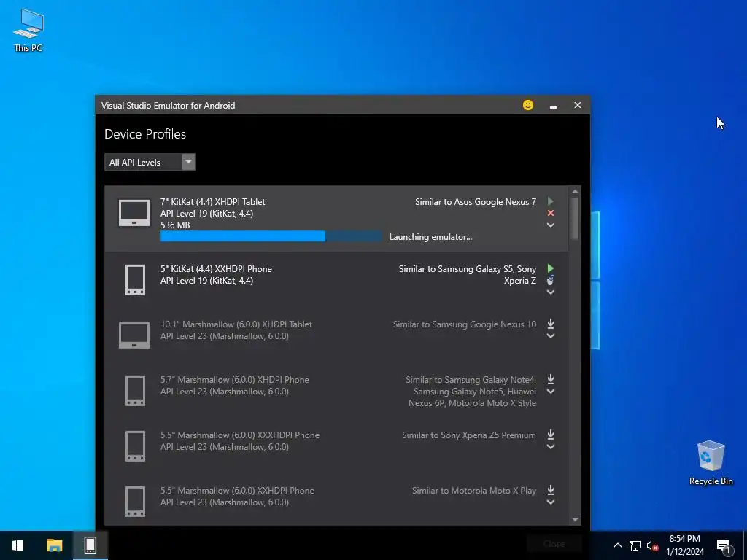747x560 pixels.
Task: Click the network icon in system tray
Action: coord(635,545)
